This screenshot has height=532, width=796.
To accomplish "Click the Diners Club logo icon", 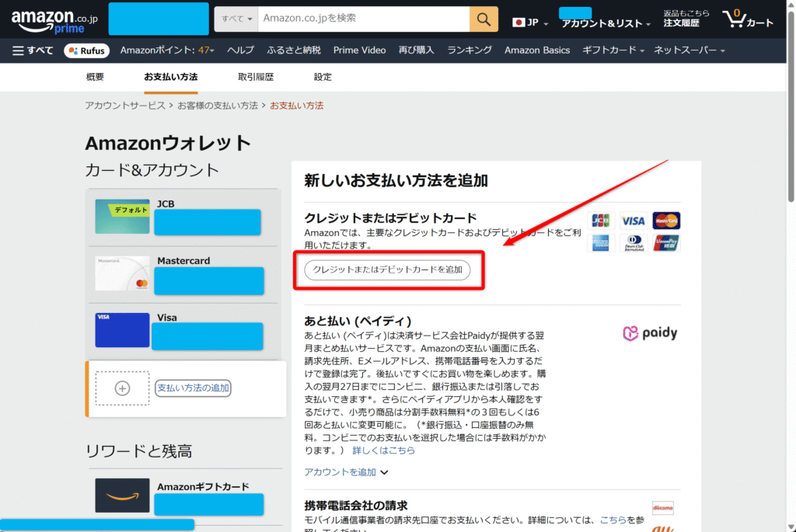I will click(x=633, y=243).
